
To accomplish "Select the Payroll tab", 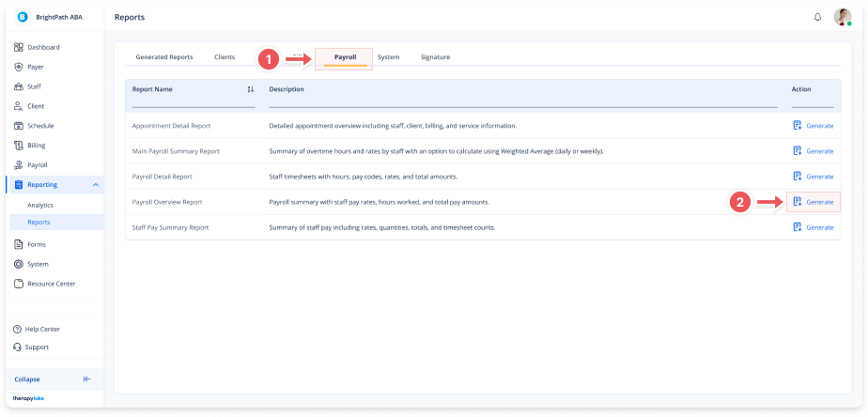I will coord(345,57).
